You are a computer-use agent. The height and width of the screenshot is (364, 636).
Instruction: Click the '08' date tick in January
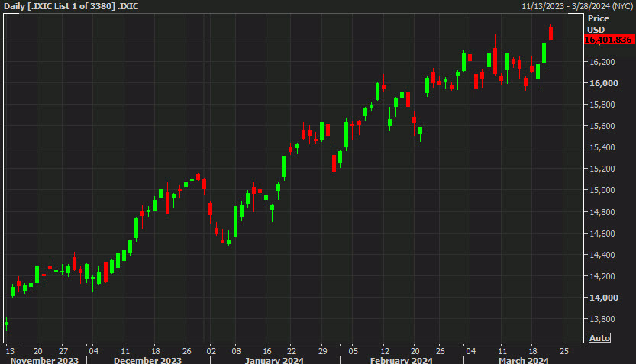[236, 351]
